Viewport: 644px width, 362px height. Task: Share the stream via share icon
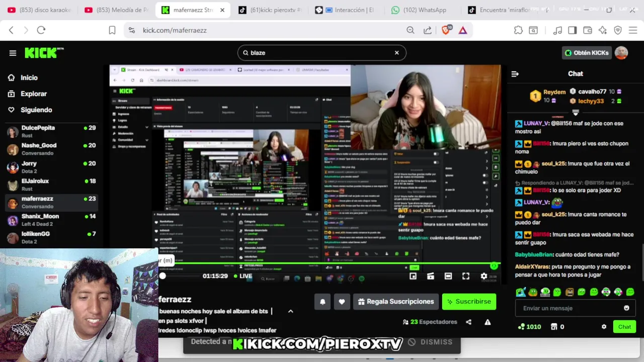(468, 322)
